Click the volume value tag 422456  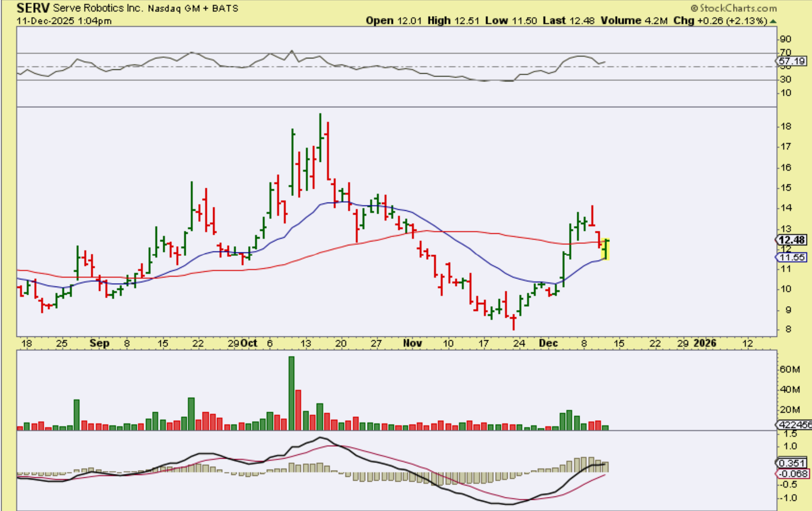pyautogui.click(x=795, y=425)
